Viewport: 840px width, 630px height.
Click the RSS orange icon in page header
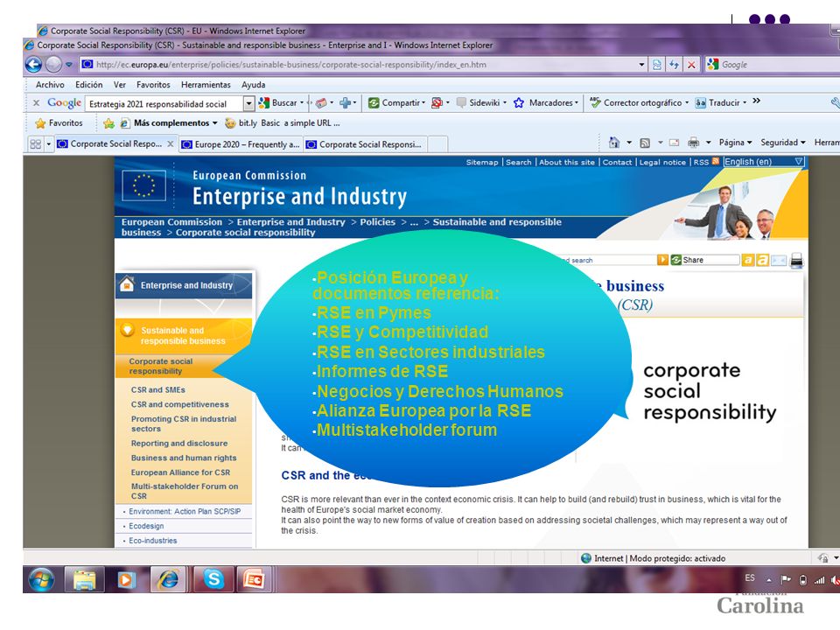pyautogui.click(x=715, y=162)
